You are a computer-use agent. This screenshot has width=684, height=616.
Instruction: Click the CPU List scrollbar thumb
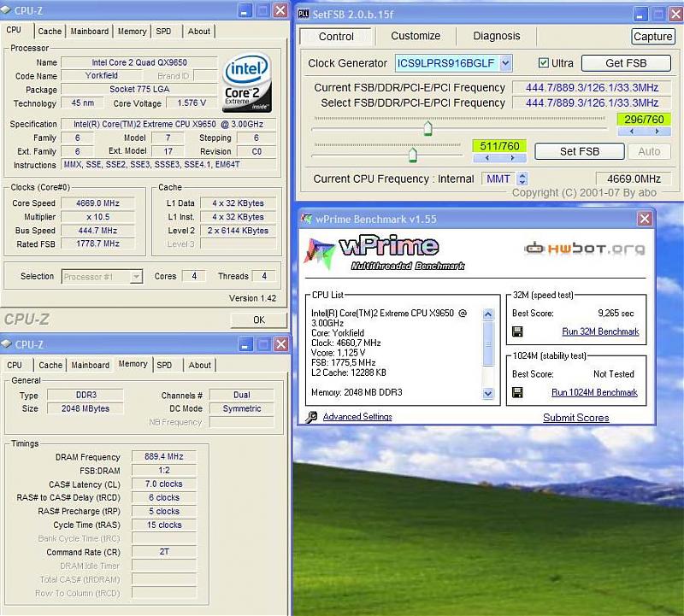(487, 344)
